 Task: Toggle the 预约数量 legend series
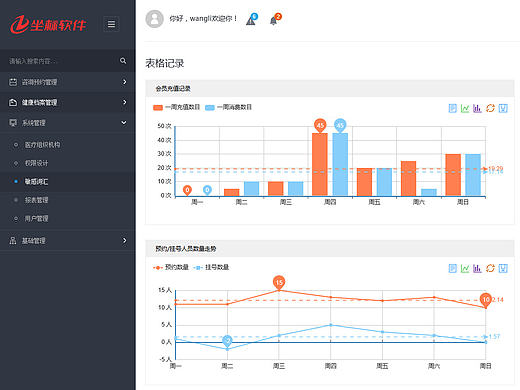pos(171,267)
